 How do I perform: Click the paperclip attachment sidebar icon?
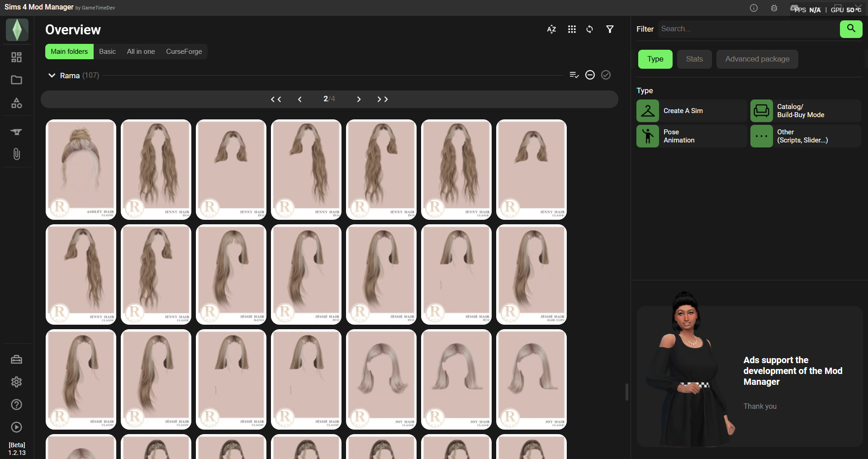click(17, 154)
